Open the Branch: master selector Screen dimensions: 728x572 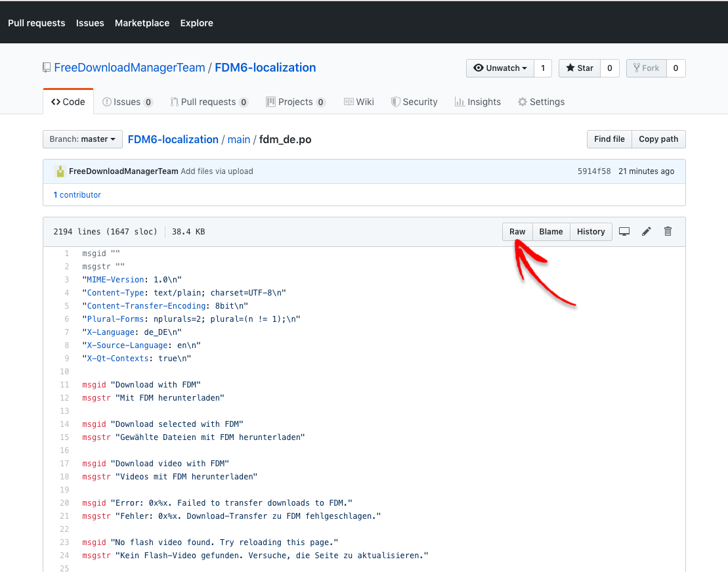(83, 139)
